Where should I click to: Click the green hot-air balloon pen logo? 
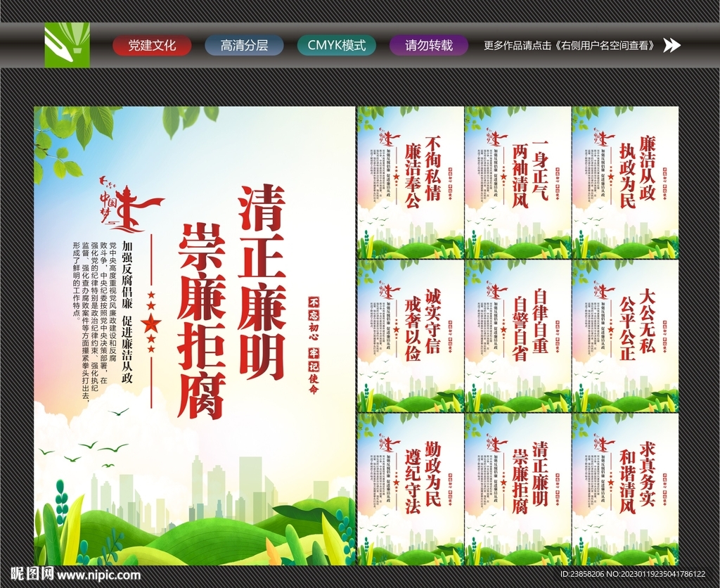pos(67,45)
